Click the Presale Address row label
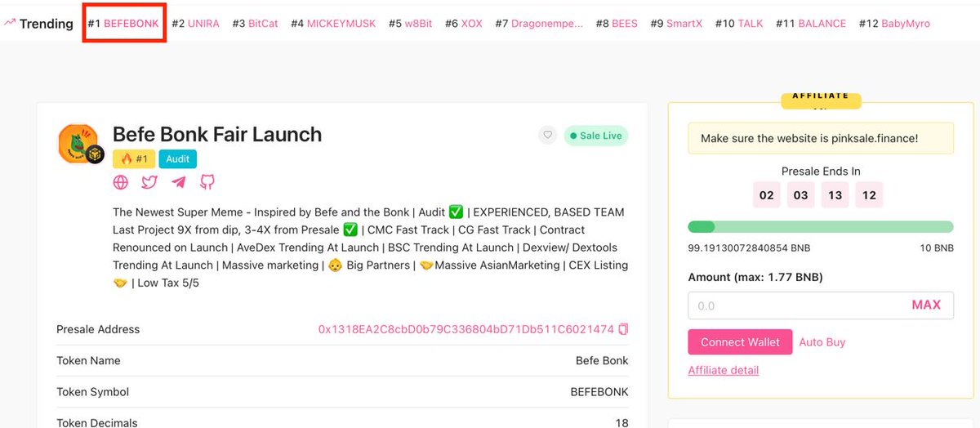Image resolution: width=980 pixels, height=428 pixels. pyautogui.click(x=98, y=329)
